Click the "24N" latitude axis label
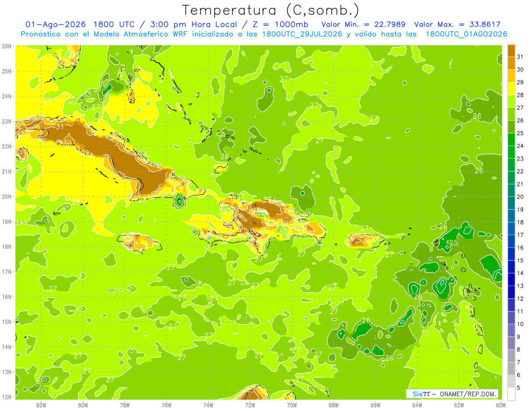 tap(7, 96)
